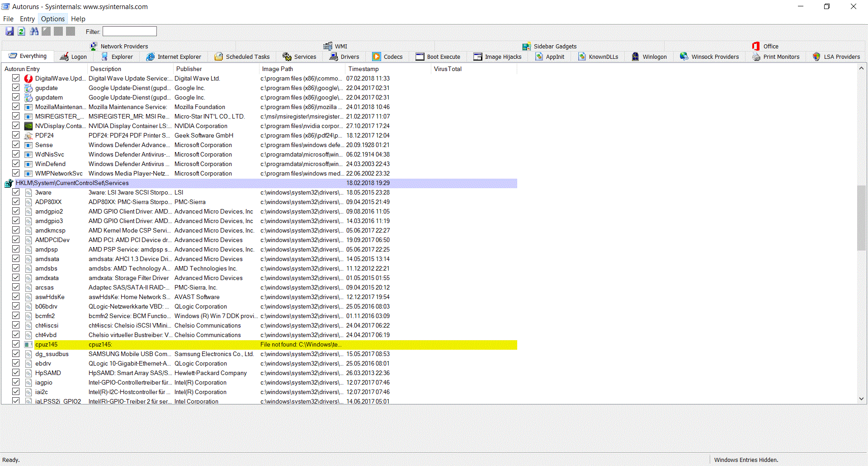Viewport: 868px width, 466px height.
Task: Click in the Filter text box
Action: point(130,31)
